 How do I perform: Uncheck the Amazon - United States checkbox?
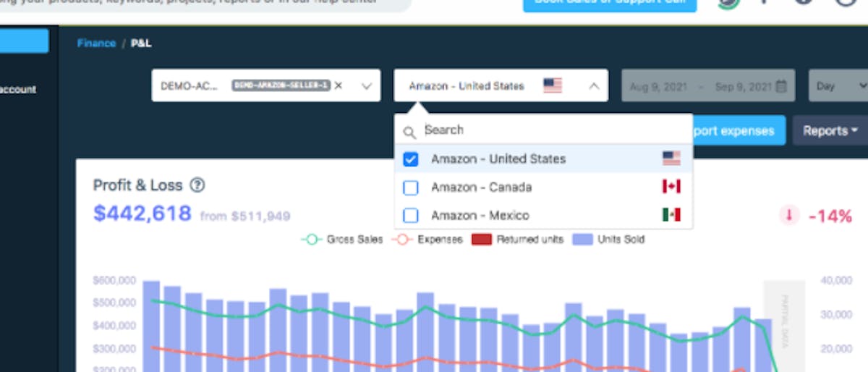(410, 159)
